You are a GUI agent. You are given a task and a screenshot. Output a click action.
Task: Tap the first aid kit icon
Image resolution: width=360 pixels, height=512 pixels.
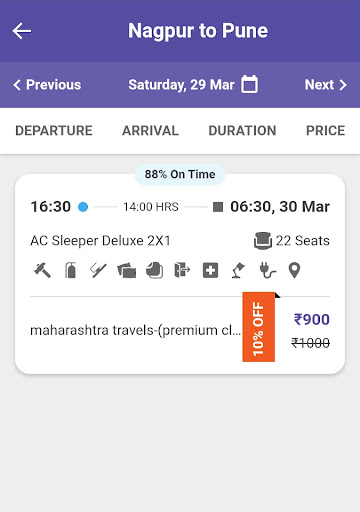[x=211, y=270]
